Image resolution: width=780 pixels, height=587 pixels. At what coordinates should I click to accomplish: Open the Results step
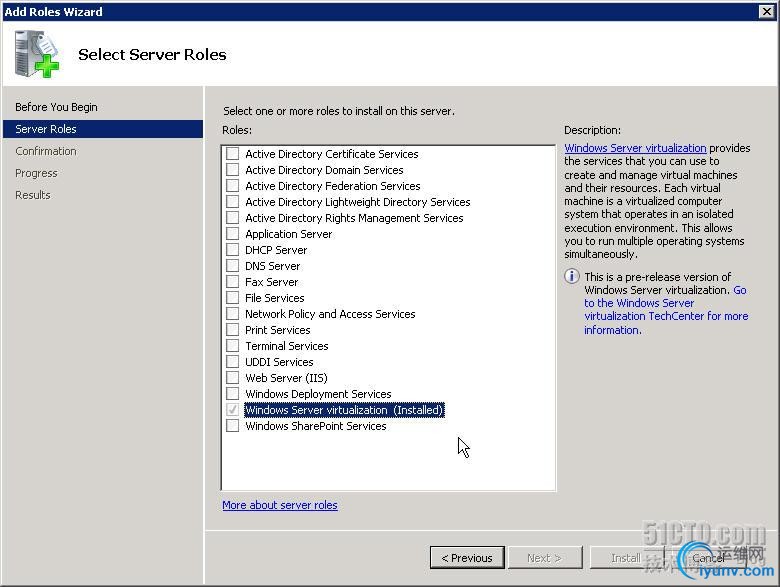[33, 195]
